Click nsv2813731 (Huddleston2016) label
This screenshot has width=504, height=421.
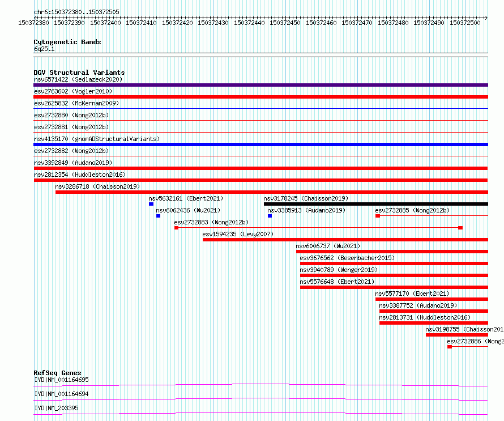point(425,317)
